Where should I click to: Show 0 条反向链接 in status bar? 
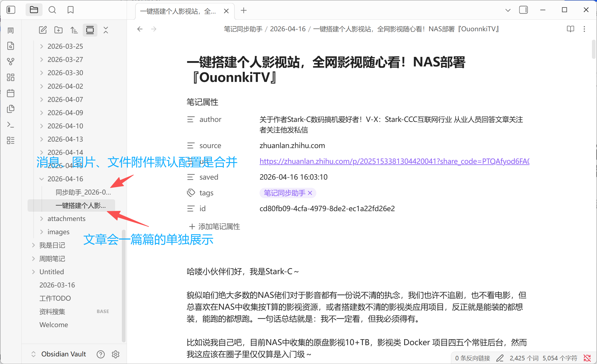coord(473,358)
